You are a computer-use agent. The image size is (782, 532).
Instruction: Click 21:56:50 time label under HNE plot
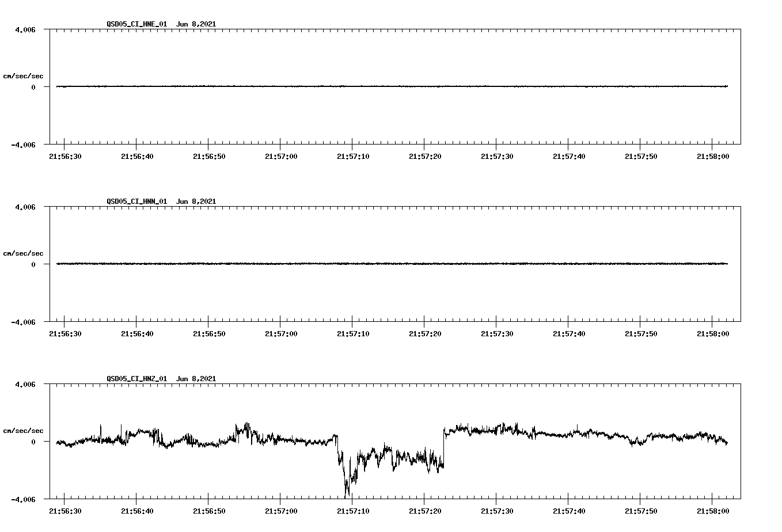tap(208, 156)
